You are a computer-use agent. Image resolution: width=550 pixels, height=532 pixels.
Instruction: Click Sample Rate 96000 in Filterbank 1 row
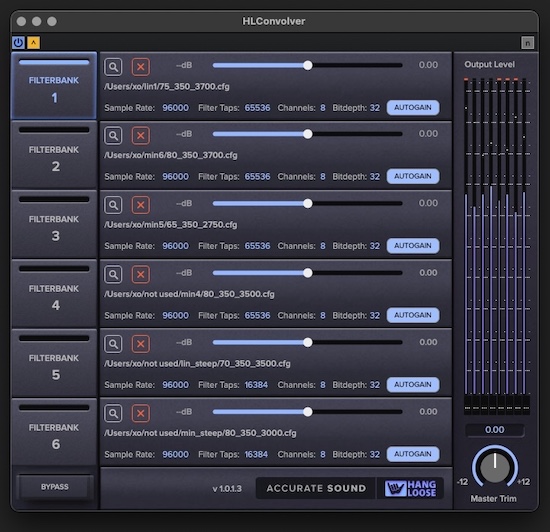175,108
